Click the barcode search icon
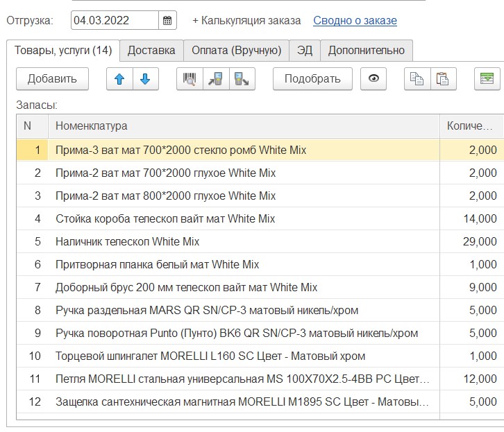 [190, 79]
